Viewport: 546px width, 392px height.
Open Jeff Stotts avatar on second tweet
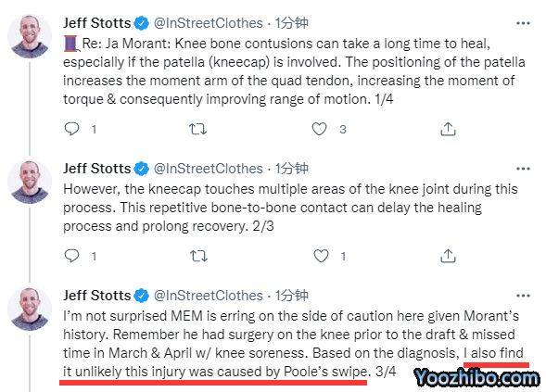click(30, 182)
